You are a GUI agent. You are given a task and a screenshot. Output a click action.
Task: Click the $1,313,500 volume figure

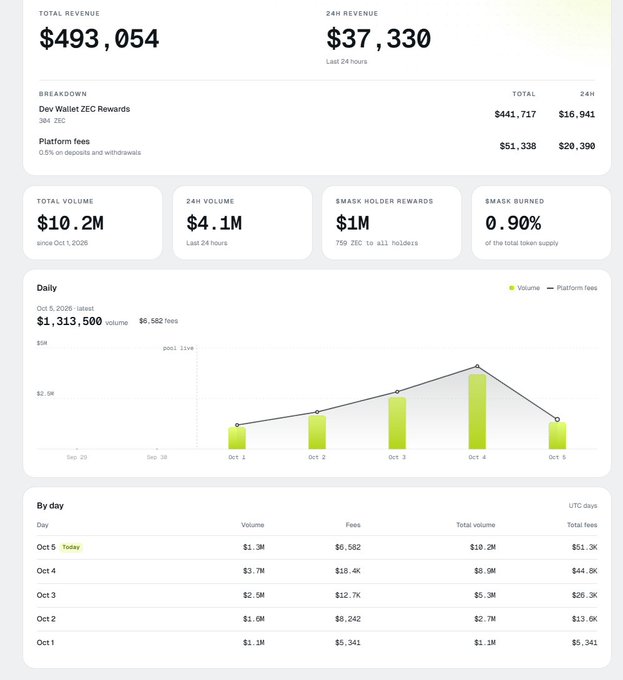tap(69, 321)
